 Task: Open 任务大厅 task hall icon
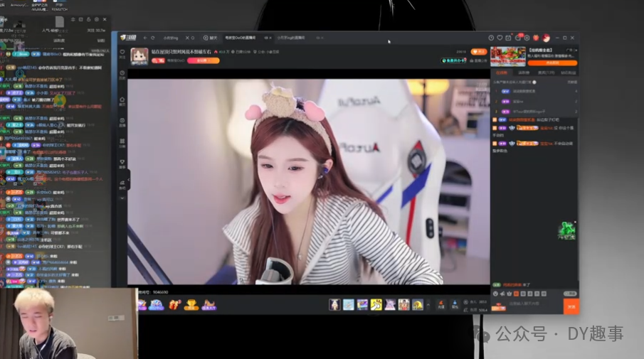click(208, 305)
